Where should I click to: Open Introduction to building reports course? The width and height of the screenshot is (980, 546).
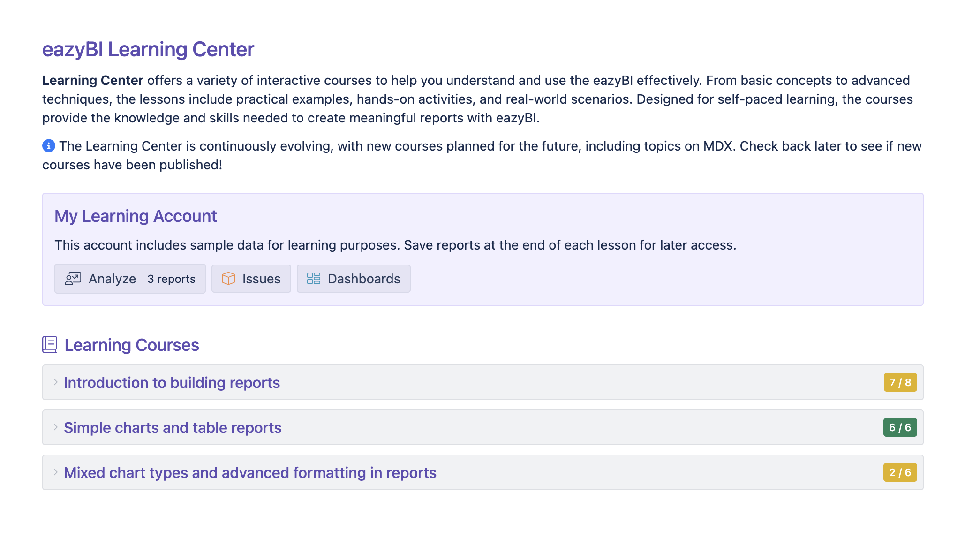click(172, 383)
